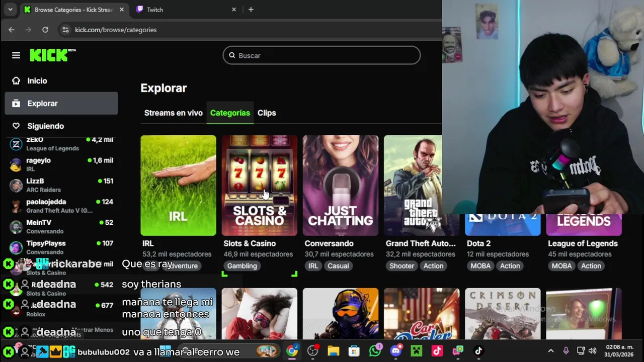
Task: Click the heart icon next to Siguiendo
Action: point(16,126)
